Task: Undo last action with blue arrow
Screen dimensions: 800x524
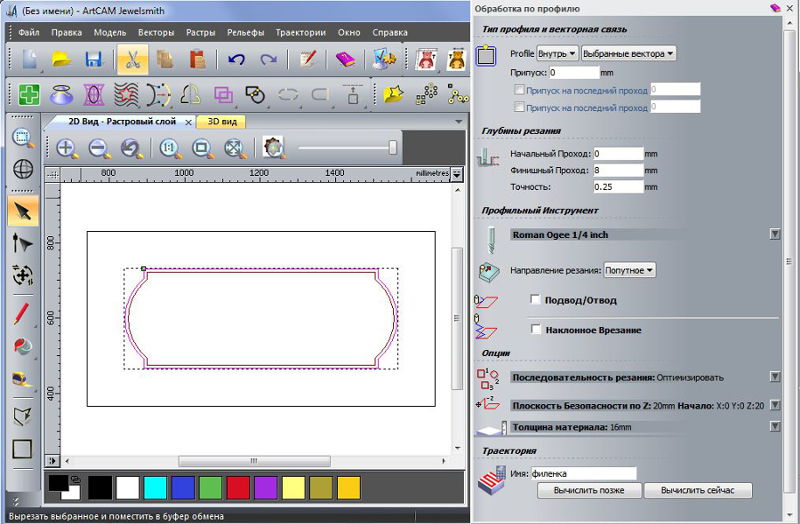Action: [236, 60]
